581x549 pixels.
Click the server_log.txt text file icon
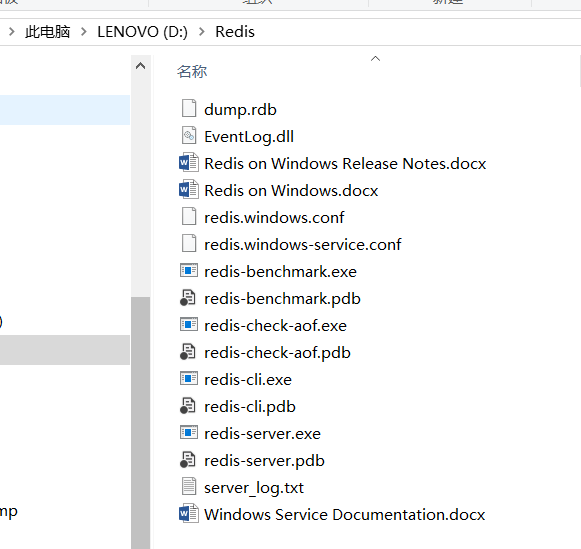pyautogui.click(x=189, y=487)
